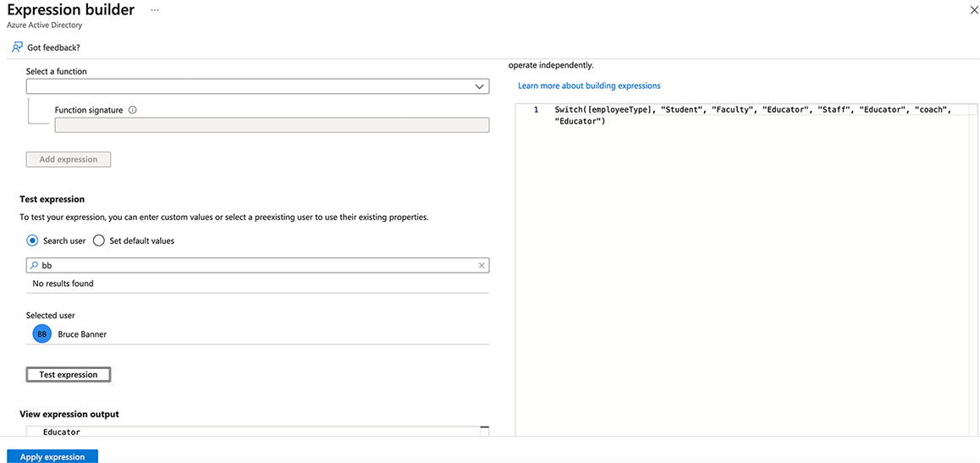Click the Got feedback? text link

[53, 47]
